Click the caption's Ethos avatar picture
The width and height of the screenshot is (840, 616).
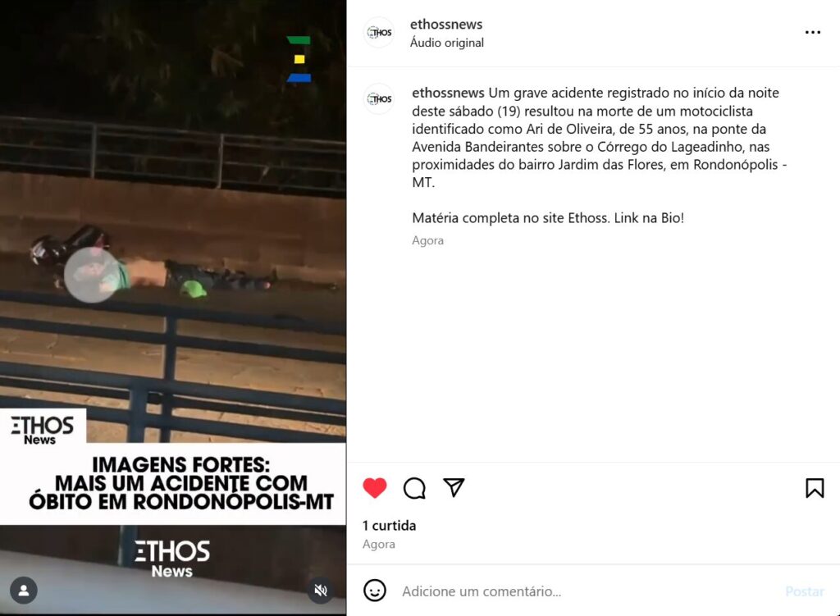(x=379, y=99)
